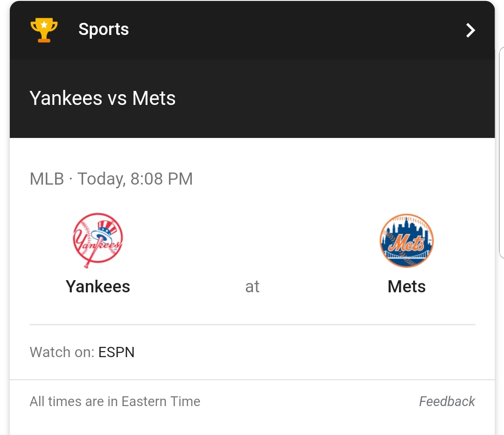
Task: Click the dot separator after MLB
Action: click(70, 179)
